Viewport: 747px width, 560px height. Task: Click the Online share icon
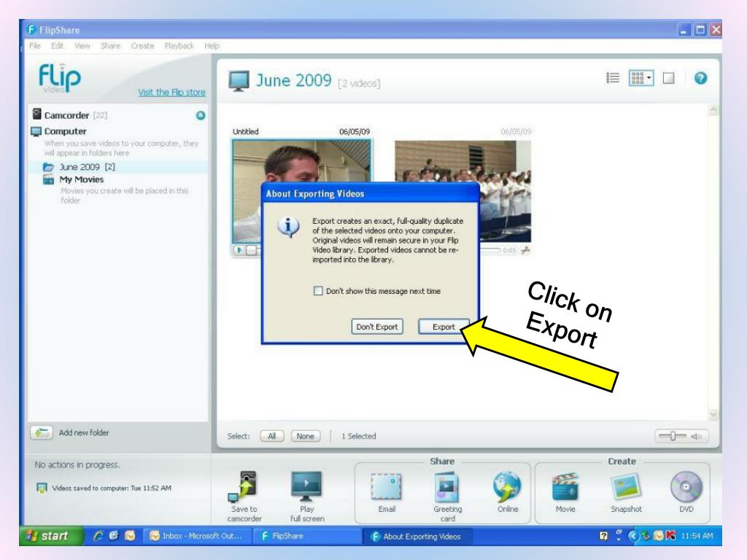(x=508, y=487)
